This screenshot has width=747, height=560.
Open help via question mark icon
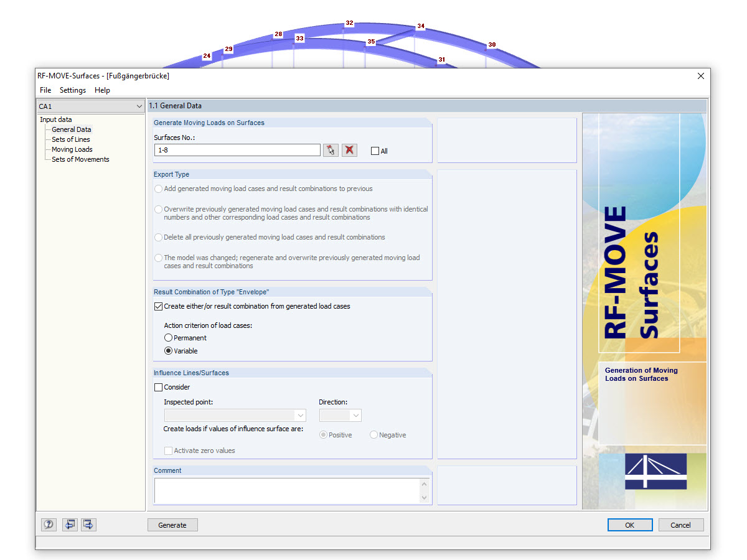[x=49, y=525]
